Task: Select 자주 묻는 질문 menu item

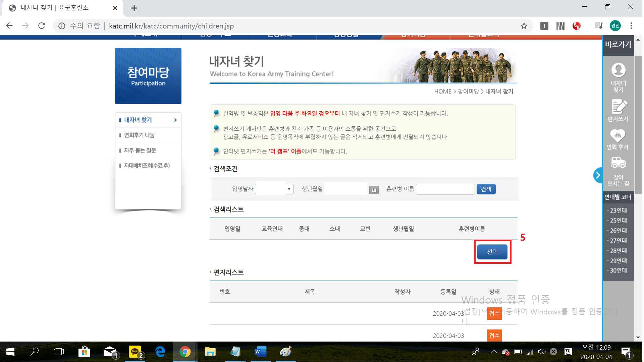Action: [140, 150]
